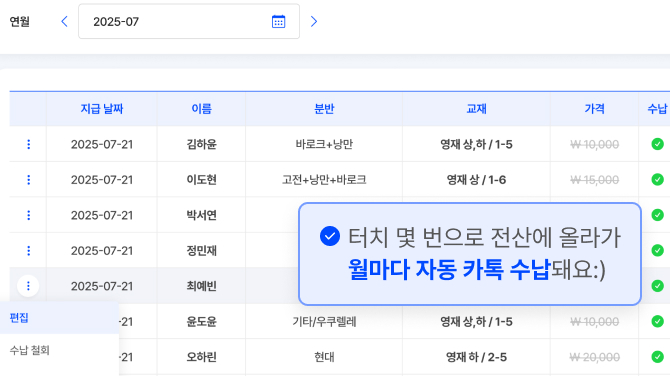The height and width of the screenshot is (376, 670).
Task: Click 박서연's payment date 2025-07-21
Action: coord(102,215)
